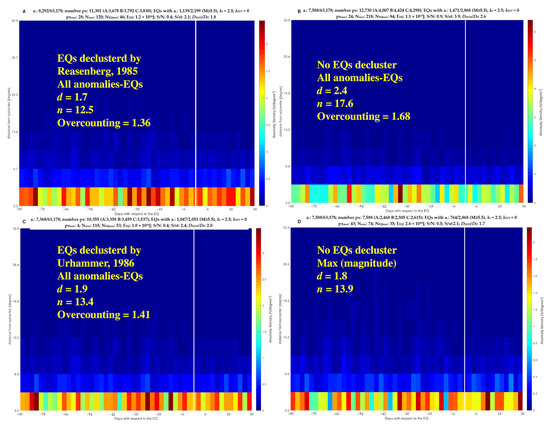Click the colorbar beside panel B
The width and height of the screenshot is (550, 425).
530,111
